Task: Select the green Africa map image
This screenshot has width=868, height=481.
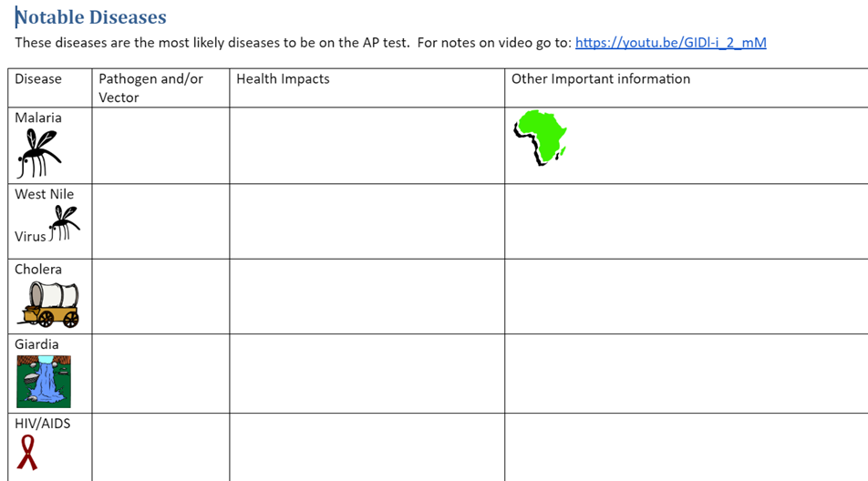Action: [541, 138]
